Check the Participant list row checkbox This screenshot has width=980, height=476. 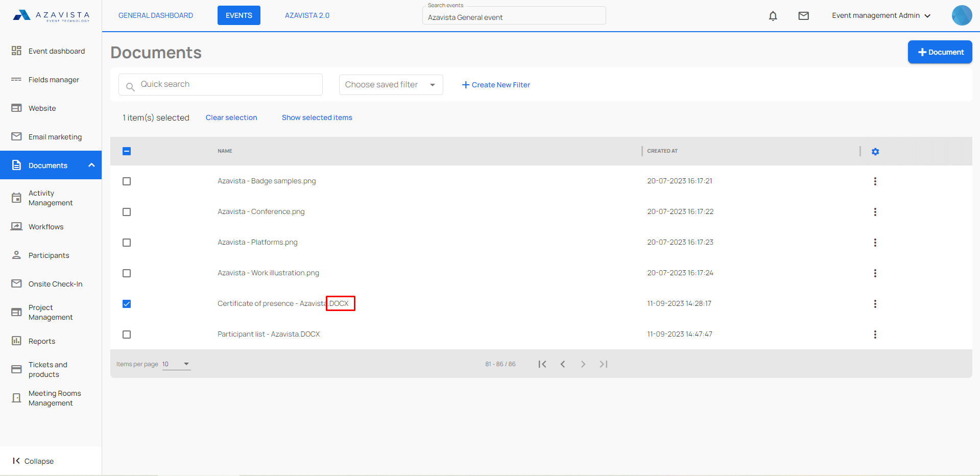[127, 335]
